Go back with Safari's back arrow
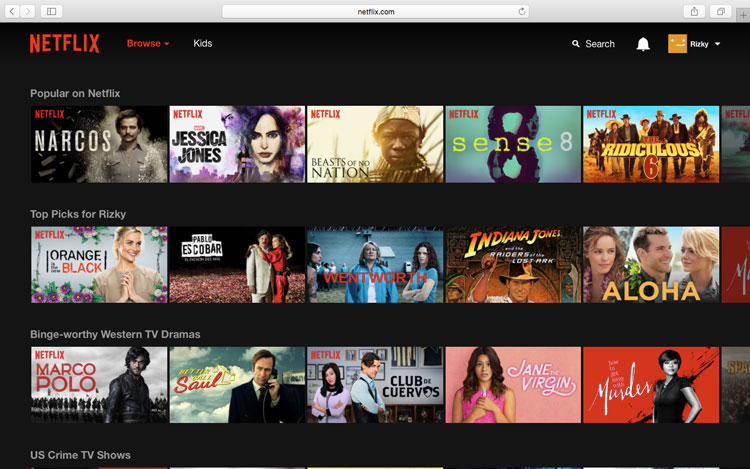The width and height of the screenshot is (750, 469). tap(12, 11)
